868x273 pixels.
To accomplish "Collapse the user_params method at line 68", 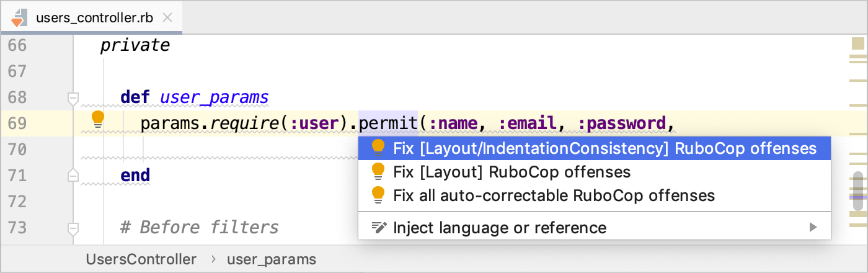I will tap(73, 98).
